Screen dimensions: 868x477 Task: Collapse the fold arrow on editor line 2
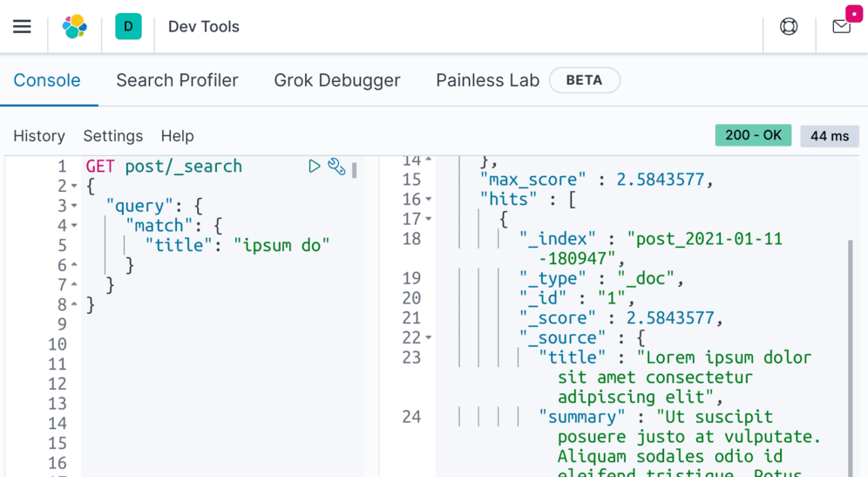[74, 186]
